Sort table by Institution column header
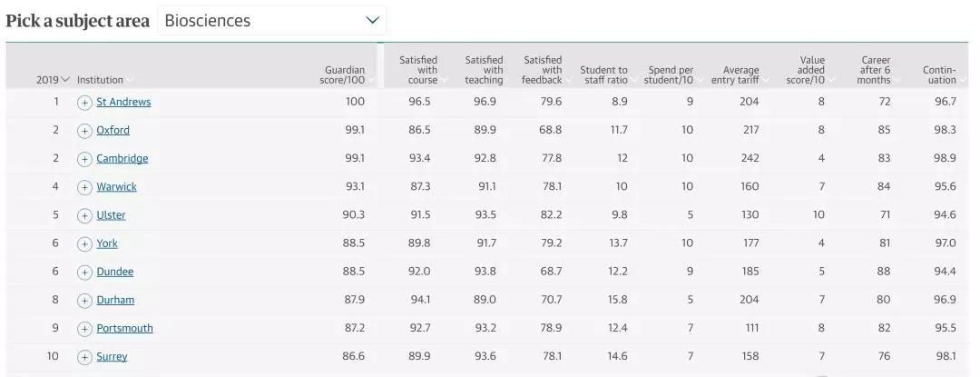This screenshot has height=377, width=980. point(101,80)
